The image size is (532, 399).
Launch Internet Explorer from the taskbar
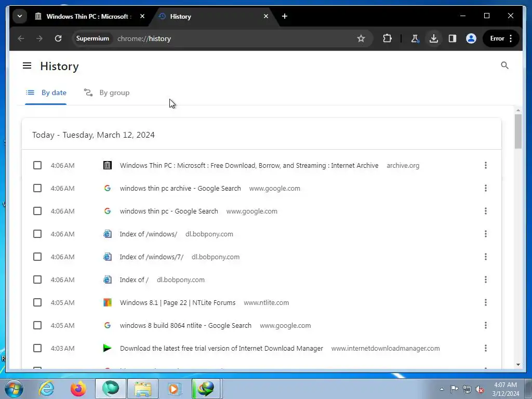click(46, 389)
